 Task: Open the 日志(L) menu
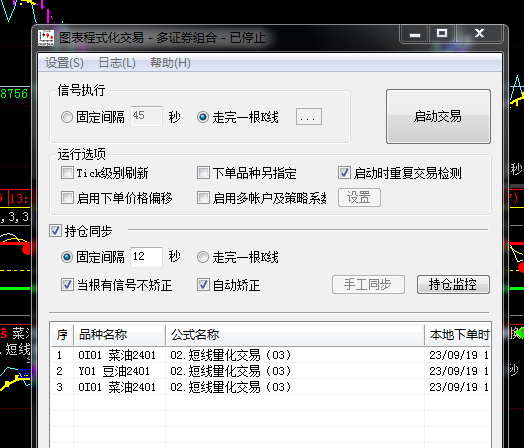[117, 63]
